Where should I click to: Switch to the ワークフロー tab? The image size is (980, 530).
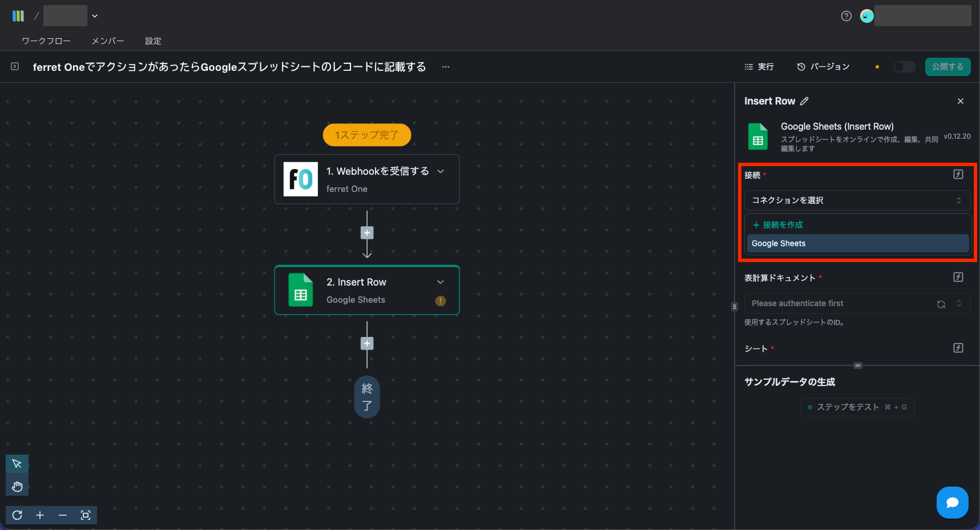click(x=46, y=41)
